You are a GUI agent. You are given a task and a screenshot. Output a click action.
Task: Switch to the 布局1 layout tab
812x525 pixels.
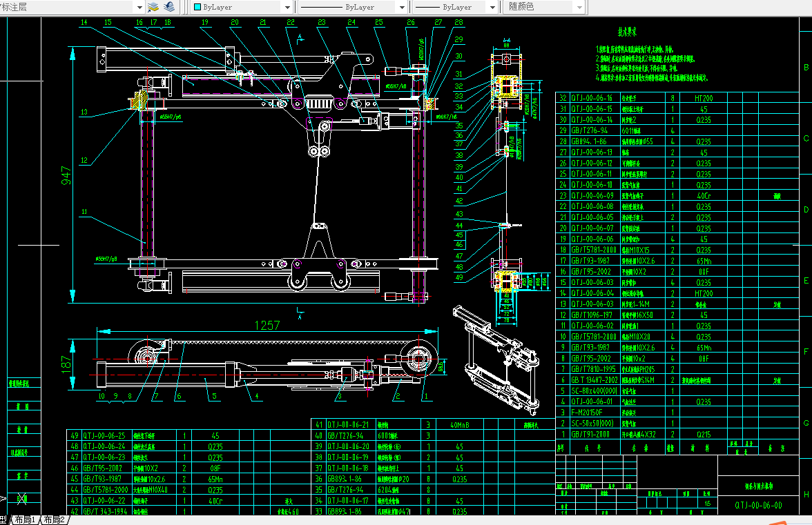click(25, 520)
